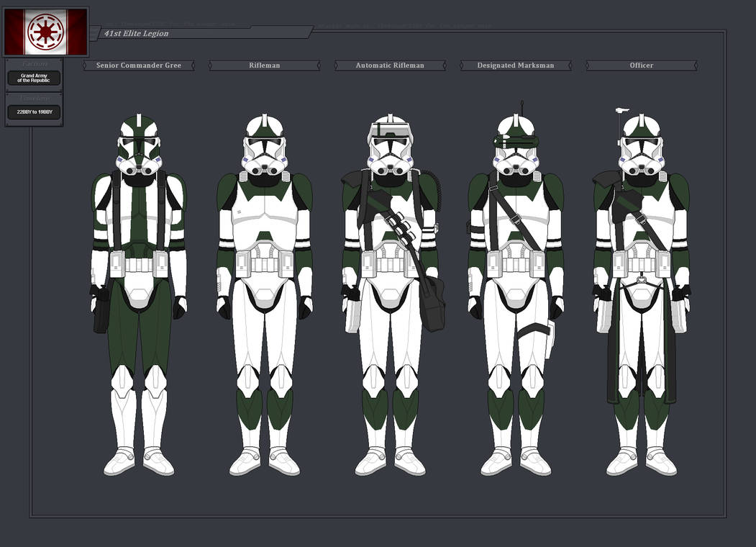The image size is (756, 547).
Task: Click the Designated Marksman's helmet macrobinocular visor
Action: click(516, 141)
